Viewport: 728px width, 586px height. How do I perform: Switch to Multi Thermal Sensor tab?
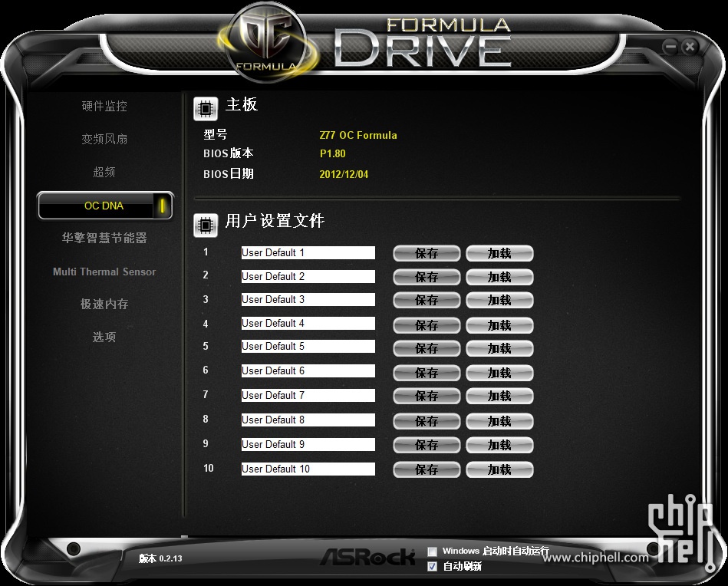(x=104, y=272)
